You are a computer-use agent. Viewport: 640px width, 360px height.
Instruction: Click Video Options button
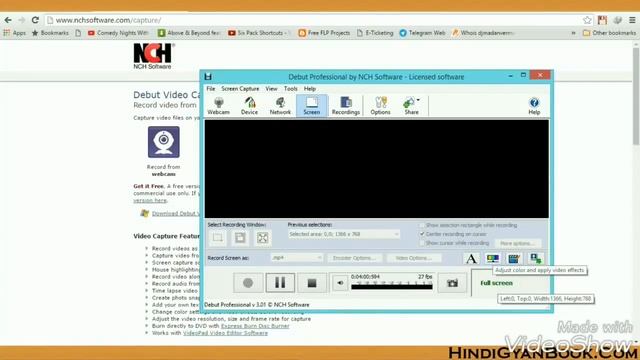tap(413, 258)
